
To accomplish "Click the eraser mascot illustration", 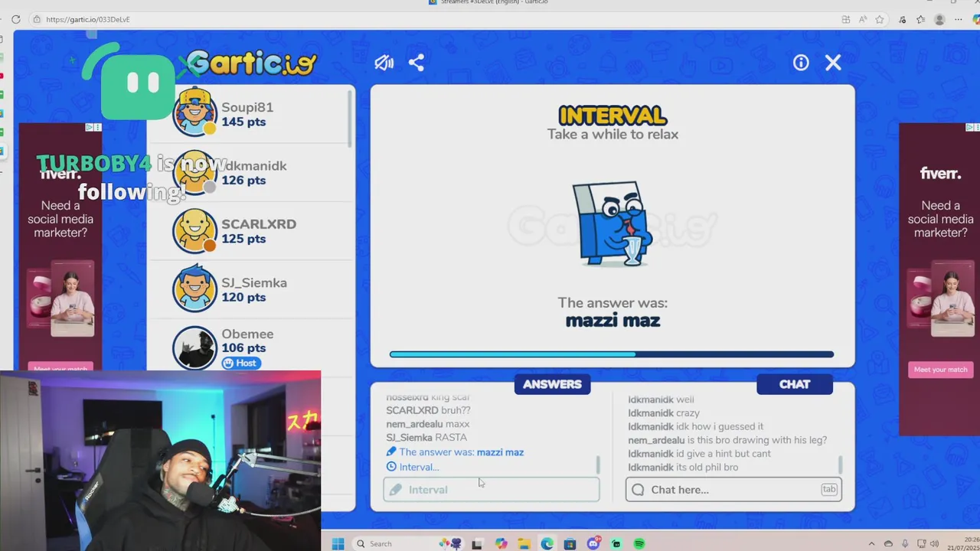I will tap(612, 224).
